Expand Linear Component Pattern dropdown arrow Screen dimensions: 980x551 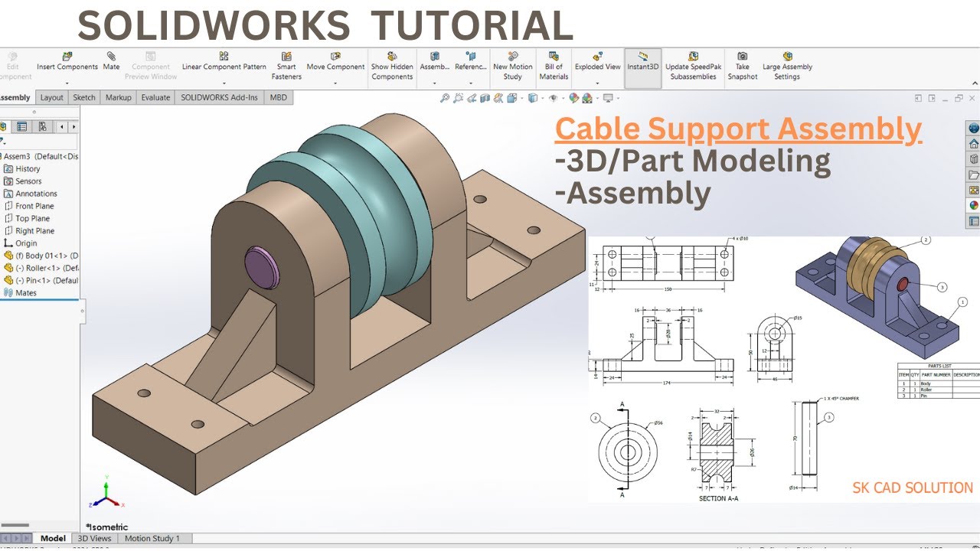pos(224,83)
